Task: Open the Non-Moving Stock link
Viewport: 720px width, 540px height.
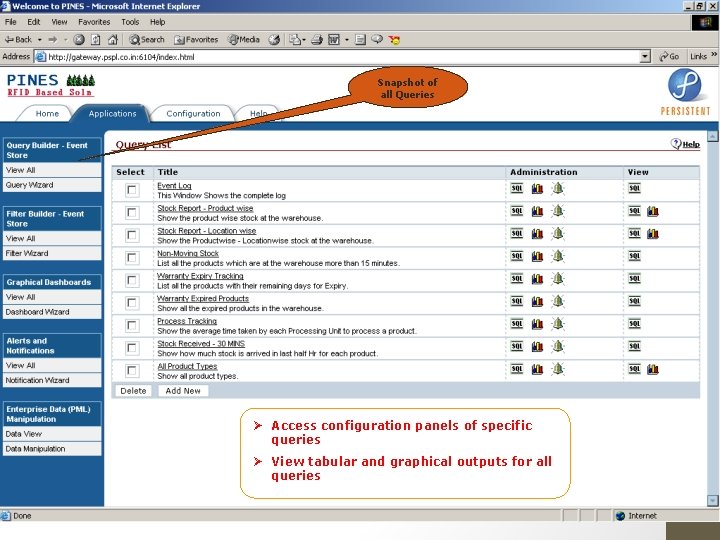Action: click(x=188, y=253)
